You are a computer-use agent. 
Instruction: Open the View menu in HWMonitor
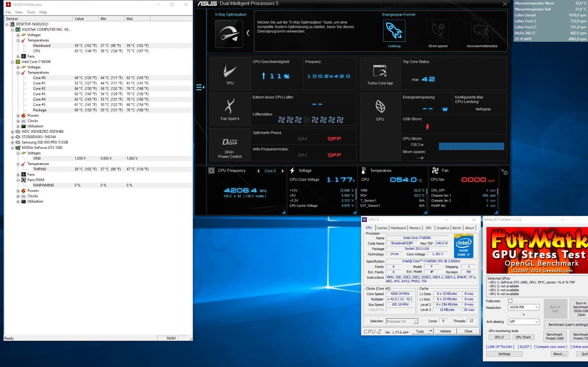point(19,12)
